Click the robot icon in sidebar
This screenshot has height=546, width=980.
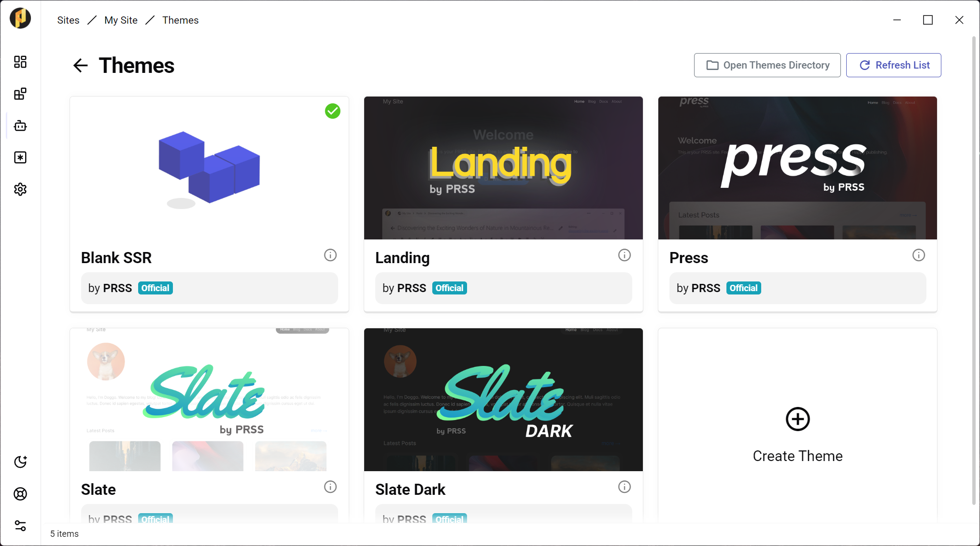20,126
